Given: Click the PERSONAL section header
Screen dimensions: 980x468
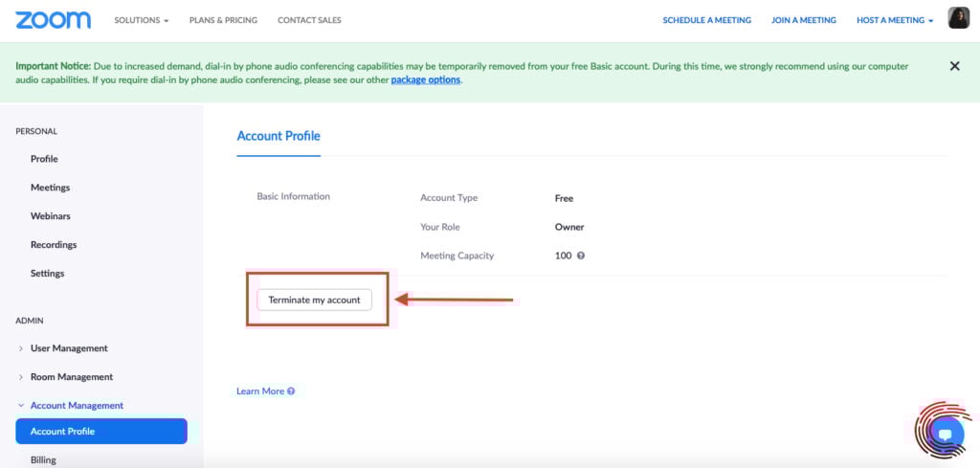Looking at the screenshot, I should click(36, 131).
